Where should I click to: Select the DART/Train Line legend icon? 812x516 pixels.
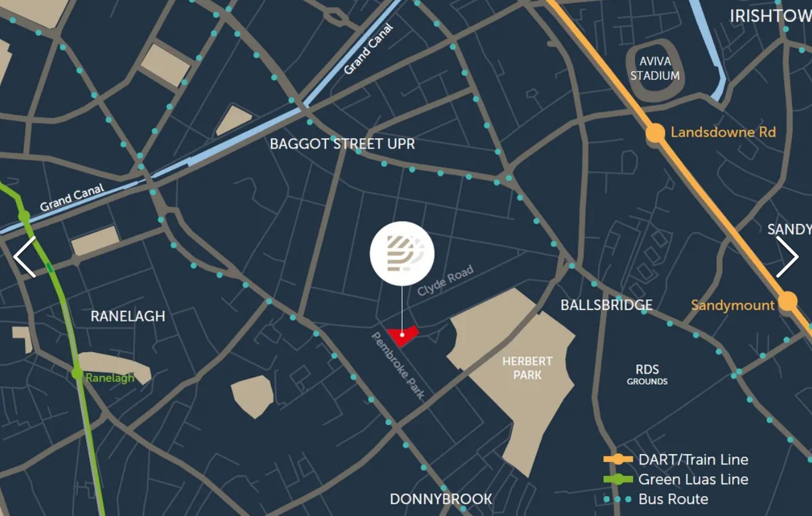point(618,459)
